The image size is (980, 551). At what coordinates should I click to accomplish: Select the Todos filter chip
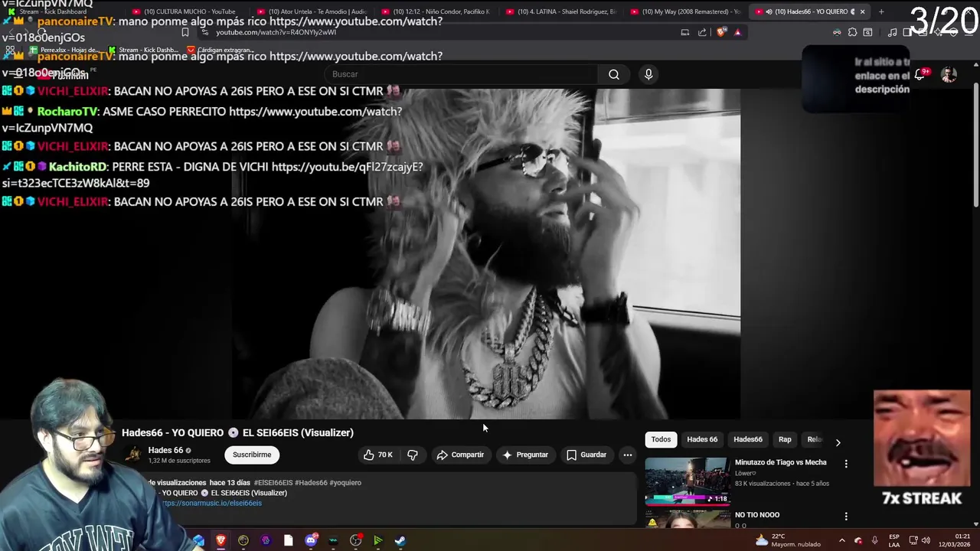tap(661, 439)
